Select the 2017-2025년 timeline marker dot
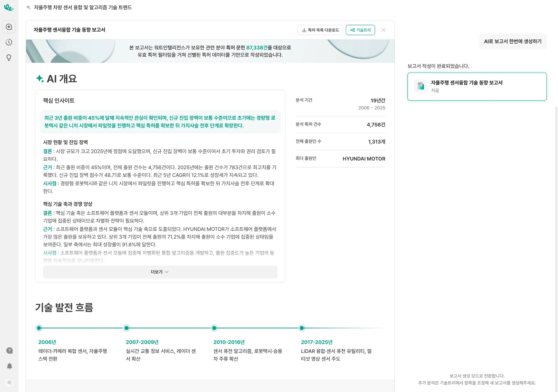Image resolution: width=558 pixels, height=392 pixels. tap(302, 328)
